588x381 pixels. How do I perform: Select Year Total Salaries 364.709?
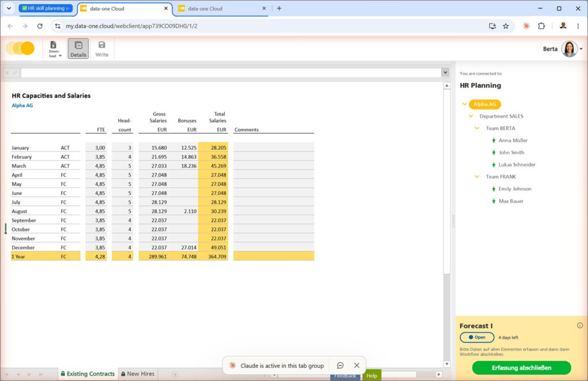click(213, 256)
